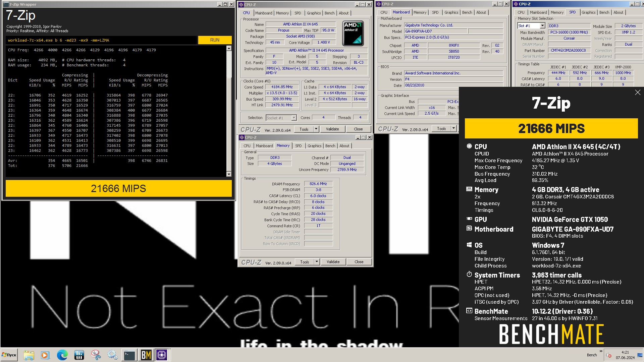Click the title icon of CPU-Z Memory window
This screenshot has height=362, width=644.
point(241,137)
